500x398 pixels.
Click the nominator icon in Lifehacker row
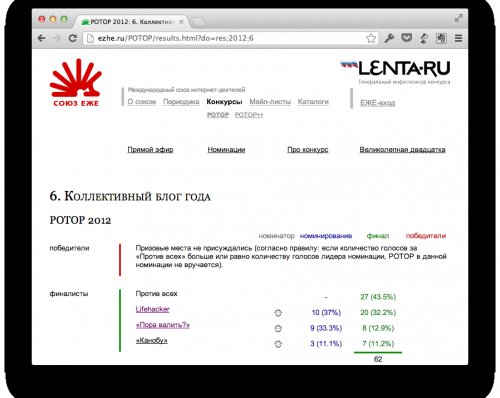click(278, 313)
